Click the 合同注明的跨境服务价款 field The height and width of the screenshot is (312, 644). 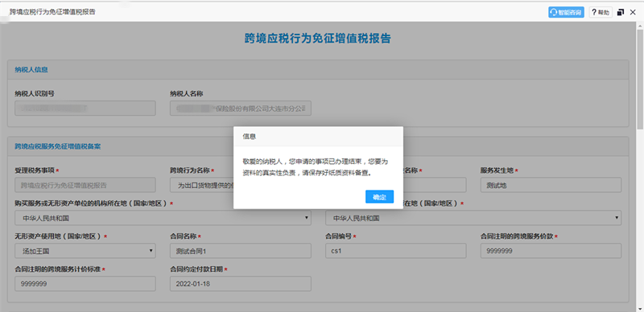[x=551, y=250]
